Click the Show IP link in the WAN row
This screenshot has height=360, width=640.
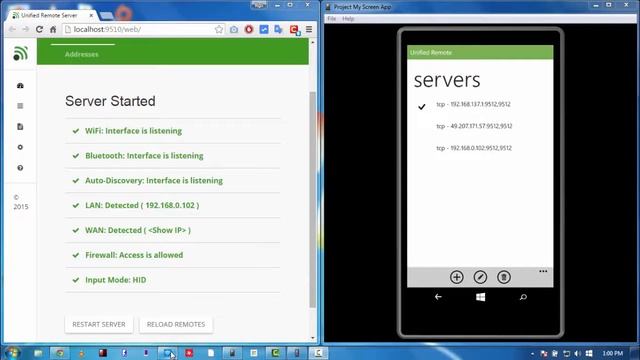click(167, 230)
